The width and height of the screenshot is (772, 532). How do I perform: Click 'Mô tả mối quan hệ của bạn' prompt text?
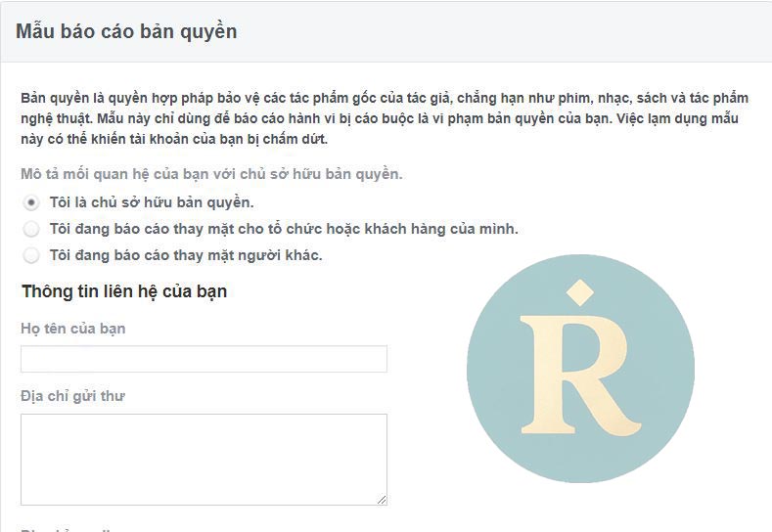(211, 174)
